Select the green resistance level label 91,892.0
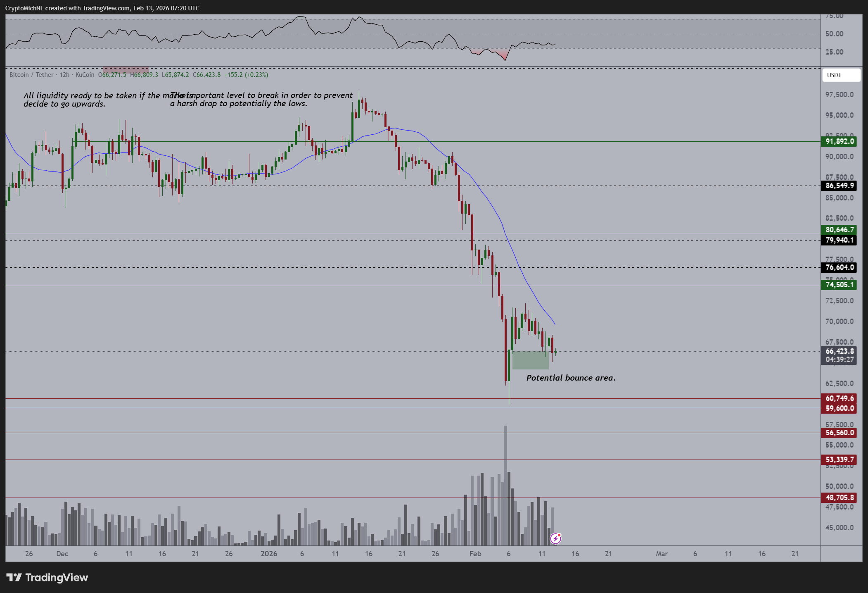Viewport: 868px width, 593px height. [839, 141]
